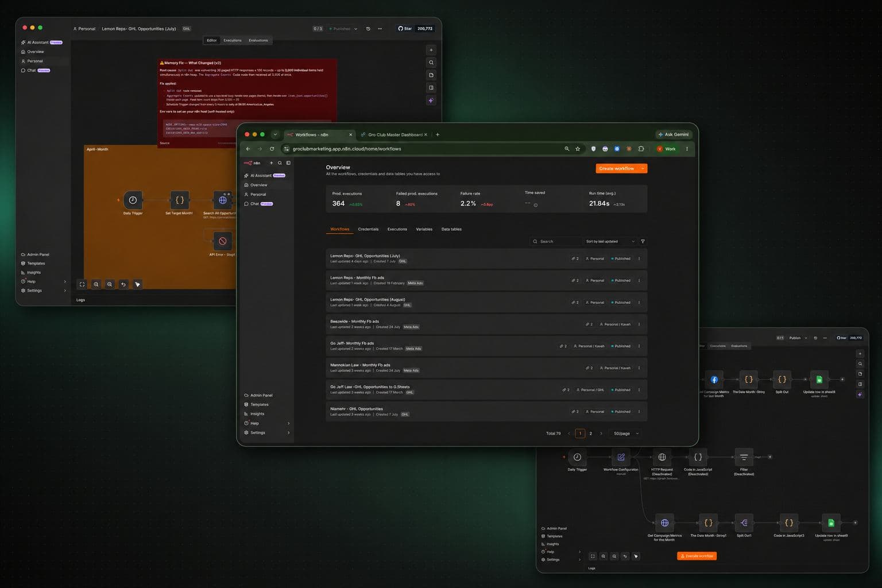Open options for Beezwide - Monthly Fb ads row

pos(639,324)
